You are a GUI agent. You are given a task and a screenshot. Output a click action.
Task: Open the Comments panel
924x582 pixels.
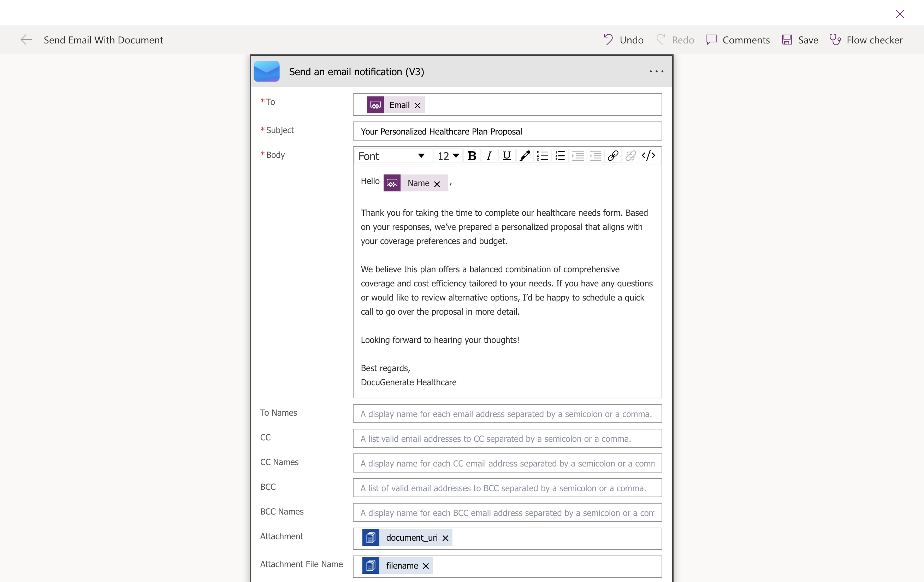[738, 40]
